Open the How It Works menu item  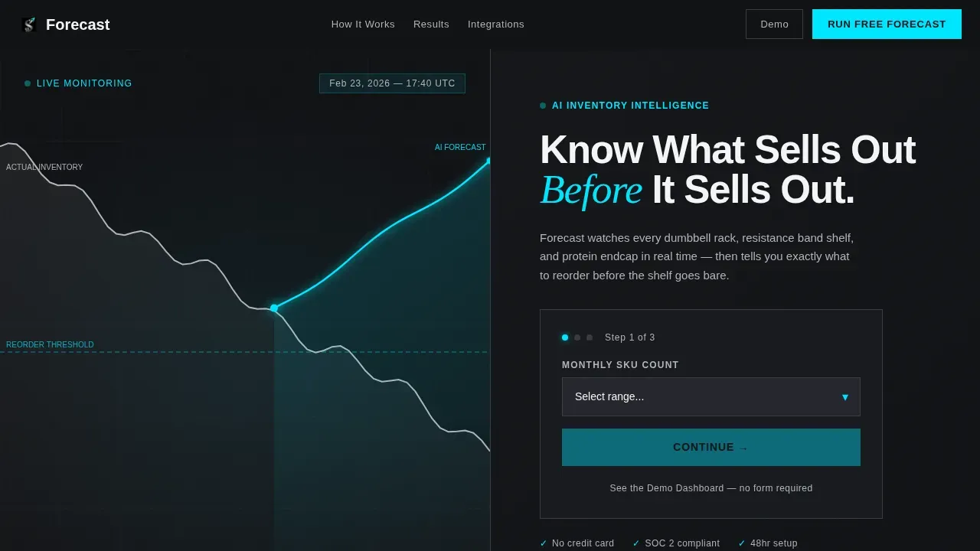click(x=363, y=24)
